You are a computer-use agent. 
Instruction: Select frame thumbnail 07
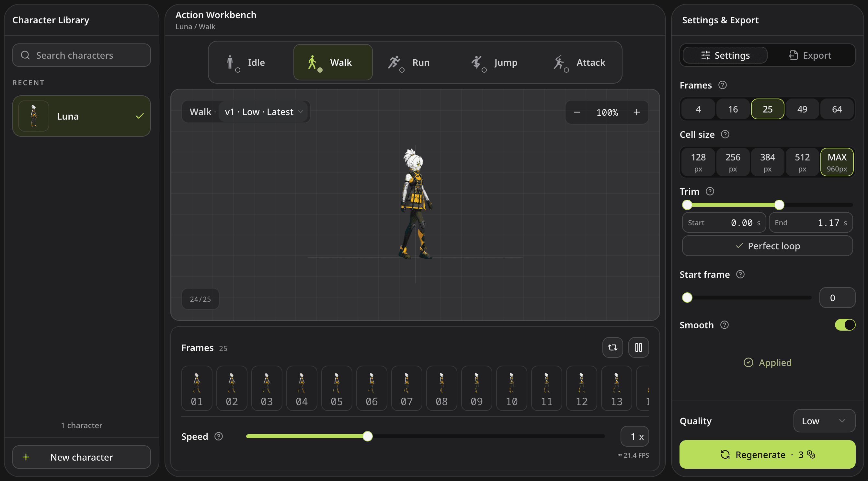(406, 388)
